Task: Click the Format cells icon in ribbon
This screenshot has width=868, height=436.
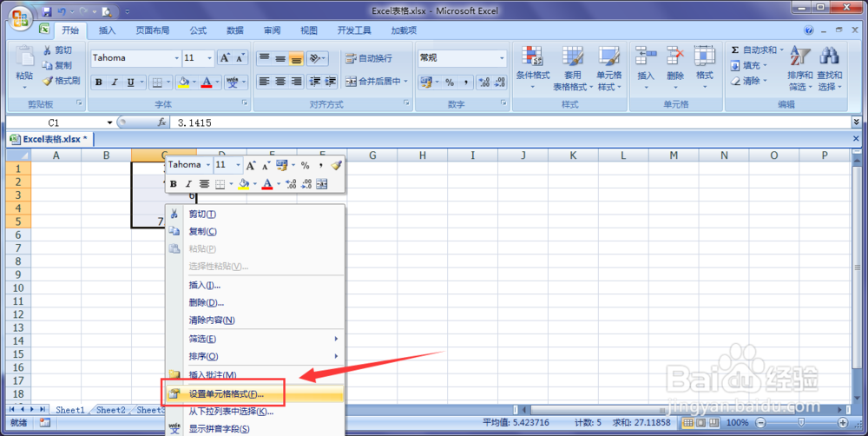Action: coord(705,56)
